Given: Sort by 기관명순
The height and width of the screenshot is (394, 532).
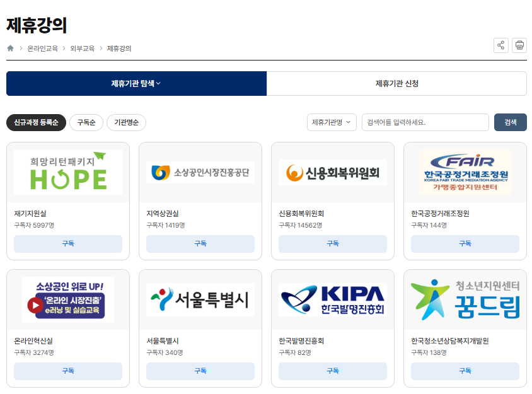Looking at the screenshot, I should point(126,122).
